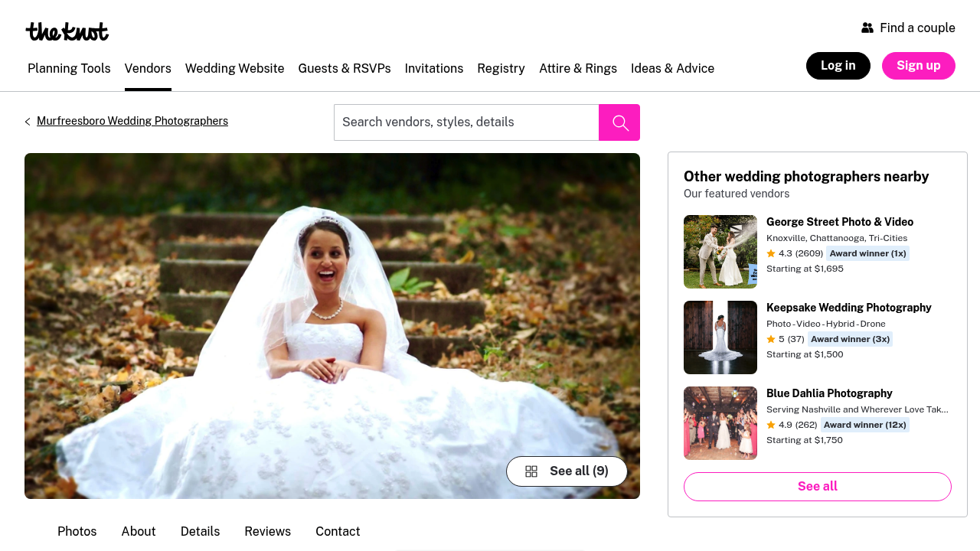Screen dimensions: 980x551
Task: Open the Vendors menu
Action: [148, 69]
